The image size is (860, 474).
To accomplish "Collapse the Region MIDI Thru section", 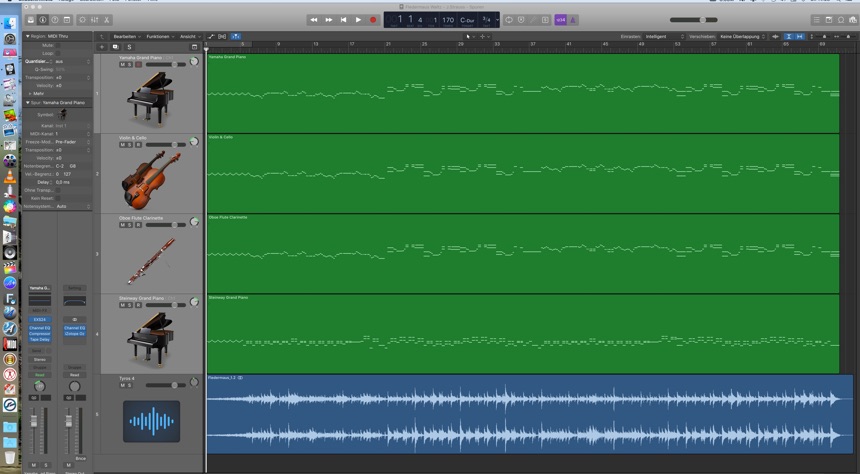I will pos(28,36).
